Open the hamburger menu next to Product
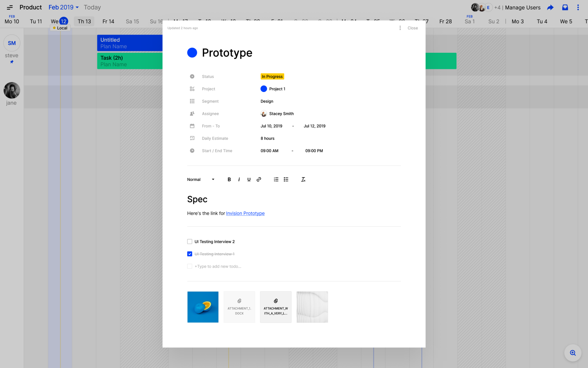 pyautogui.click(x=10, y=7)
